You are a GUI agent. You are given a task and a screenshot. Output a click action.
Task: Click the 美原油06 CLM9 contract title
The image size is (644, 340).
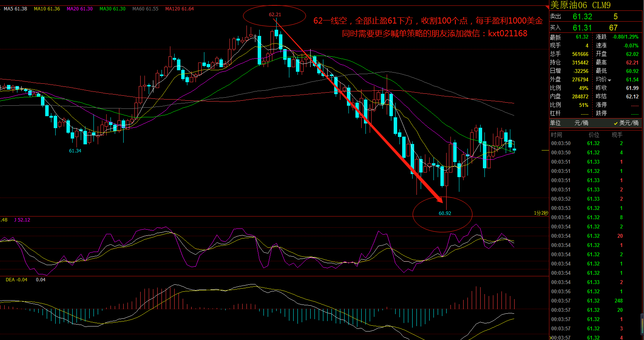pos(580,5)
